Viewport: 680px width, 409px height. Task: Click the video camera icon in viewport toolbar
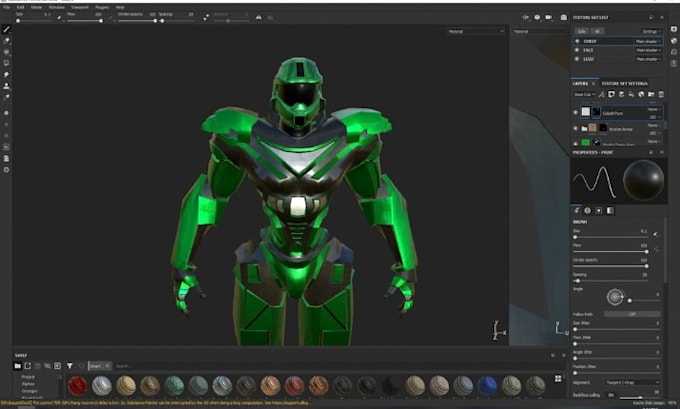click(549, 17)
